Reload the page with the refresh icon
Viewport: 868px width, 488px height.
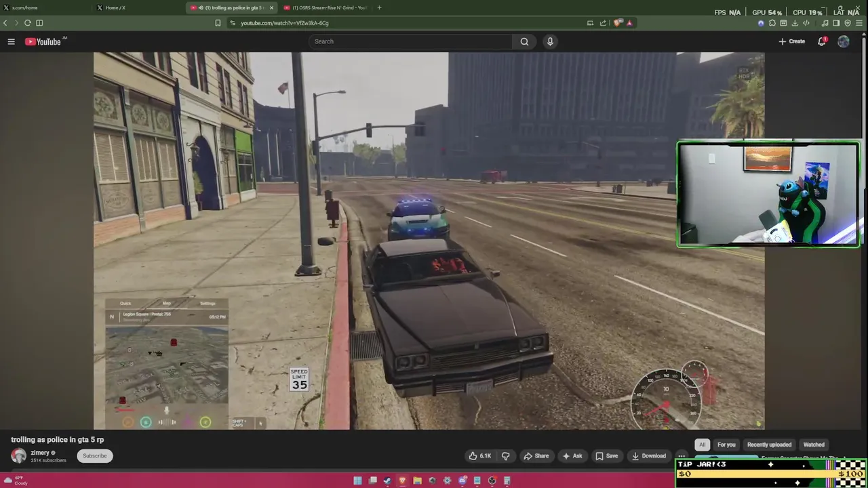[28, 23]
